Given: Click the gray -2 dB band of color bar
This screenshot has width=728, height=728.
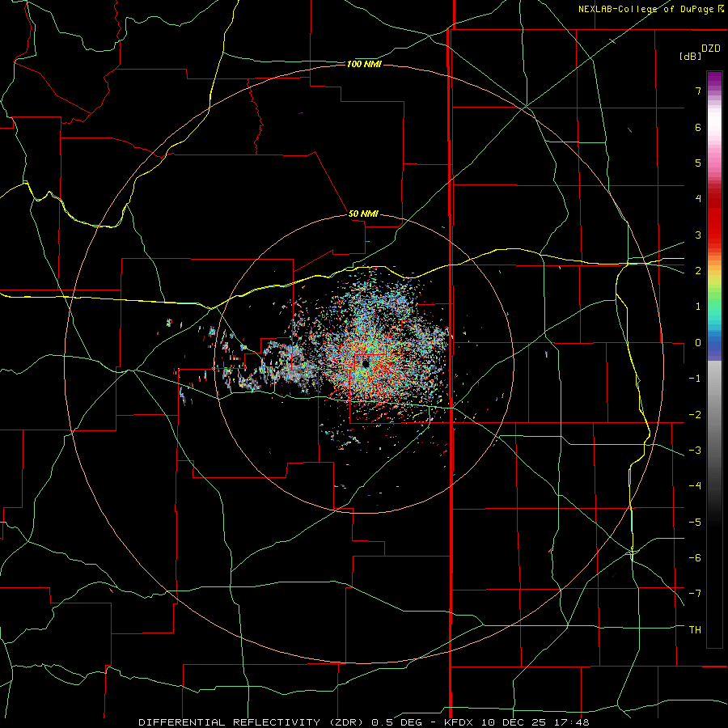Looking at the screenshot, I should point(714,415).
